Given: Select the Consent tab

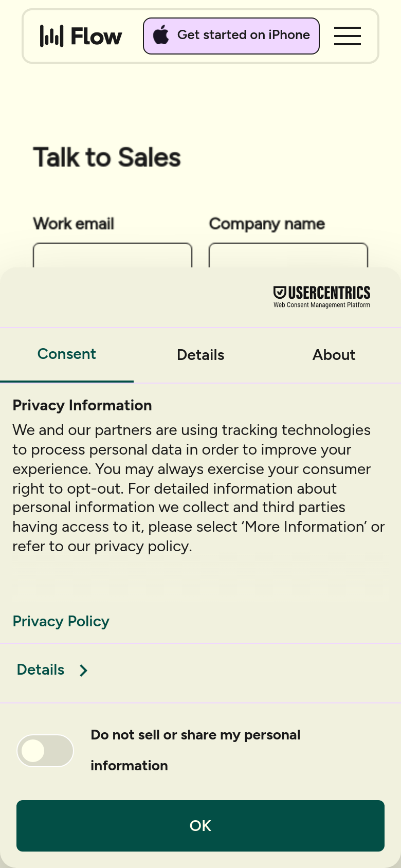Looking at the screenshot, I should pyautogui.click(x=67, y=354).
